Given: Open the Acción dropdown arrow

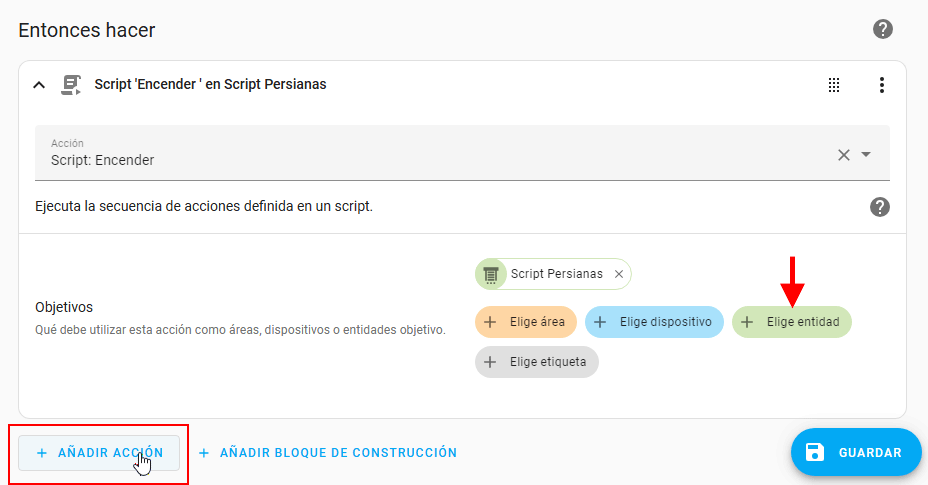Looking at the screenshot, I should click(x=866, y=154).
